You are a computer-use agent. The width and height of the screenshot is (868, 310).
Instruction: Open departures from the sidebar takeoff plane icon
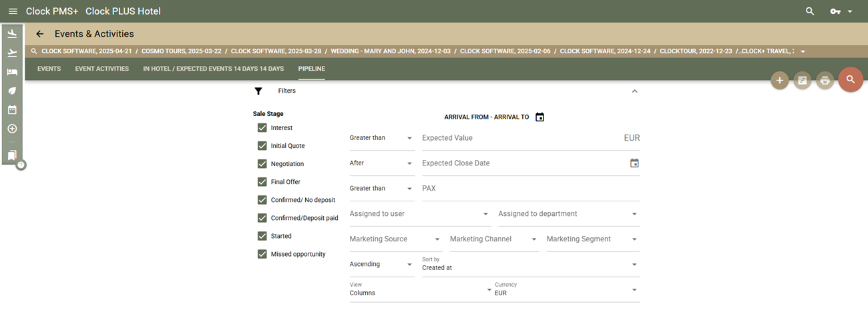point(12,53)
